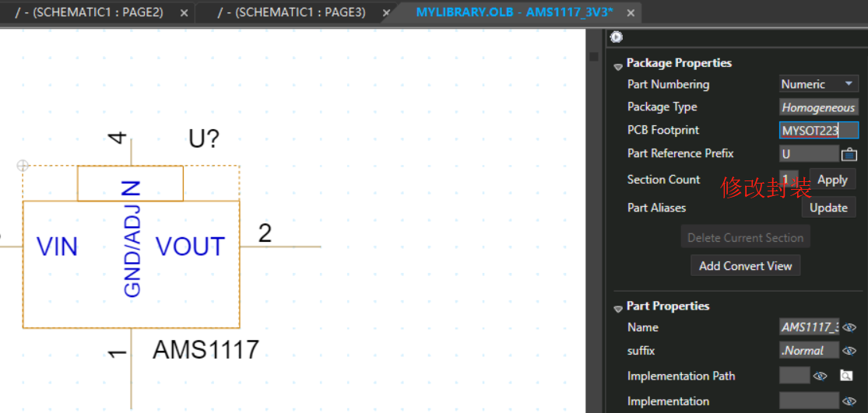
Task: Click the Implementation field
Action: point(810,401)
